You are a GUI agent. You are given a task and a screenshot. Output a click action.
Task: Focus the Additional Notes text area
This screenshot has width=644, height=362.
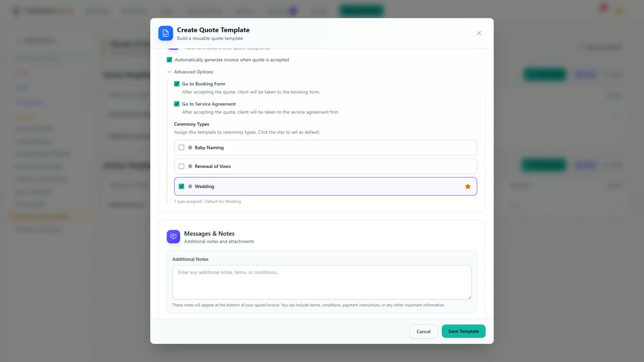322,282
